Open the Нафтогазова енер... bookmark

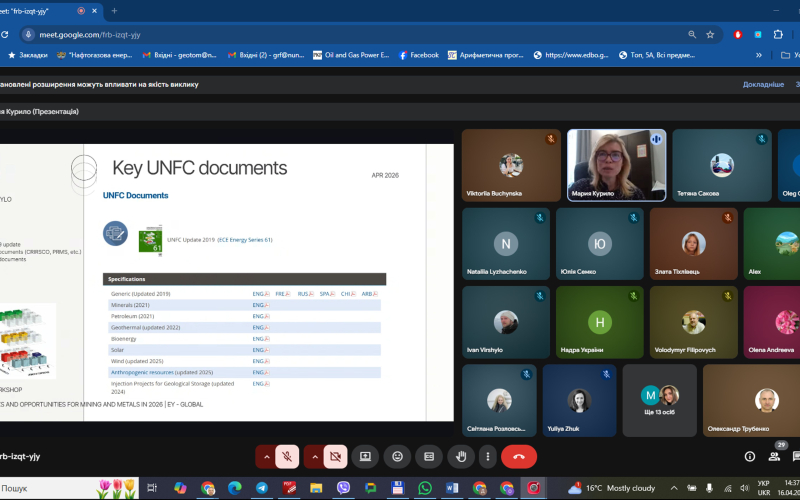tap(94, 55)
